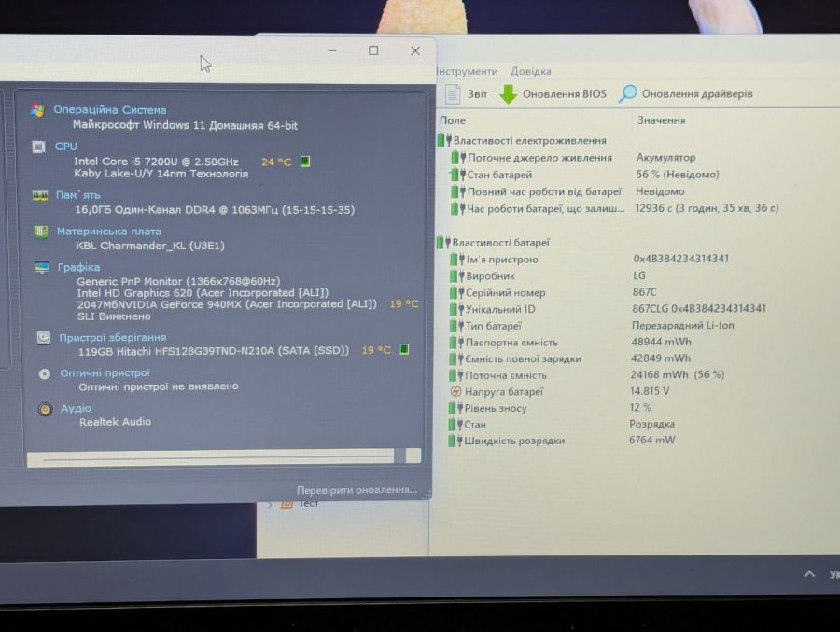Viewport: 840px width, 632px height.
Task: Click the Windows logo operating system icon
Action: pos(37,110)
